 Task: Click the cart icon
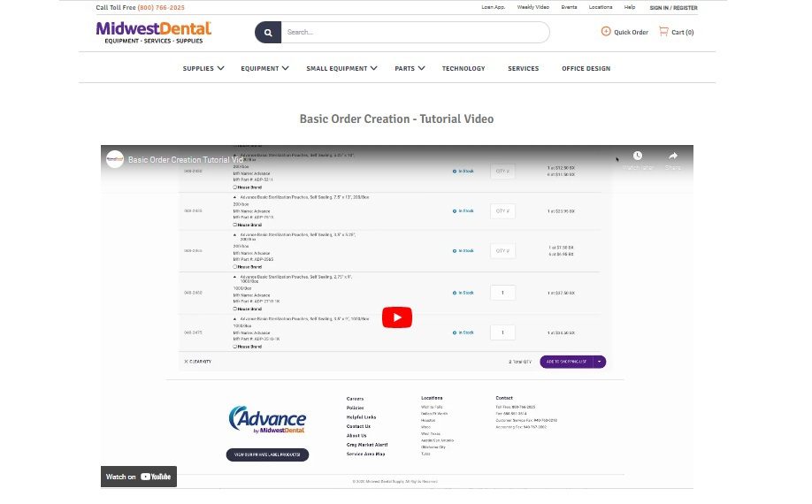coord(663,32)
